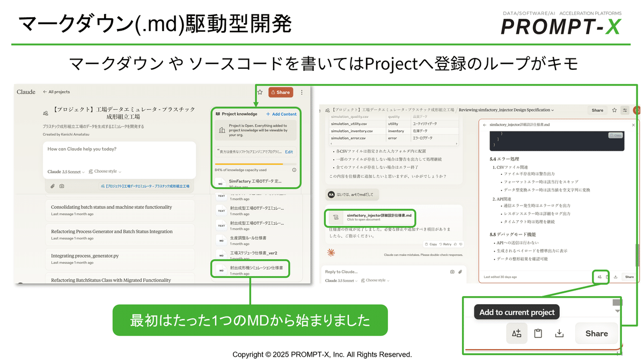Click thumbs down on Claude's response
The width and height of the screenshot is (644, 361).
coord(461,244)
